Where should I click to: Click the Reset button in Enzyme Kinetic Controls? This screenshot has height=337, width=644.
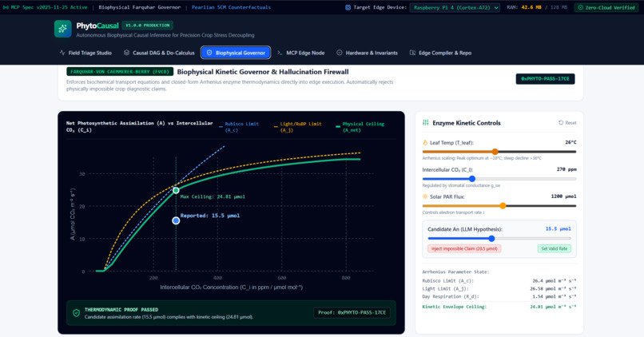567,123
